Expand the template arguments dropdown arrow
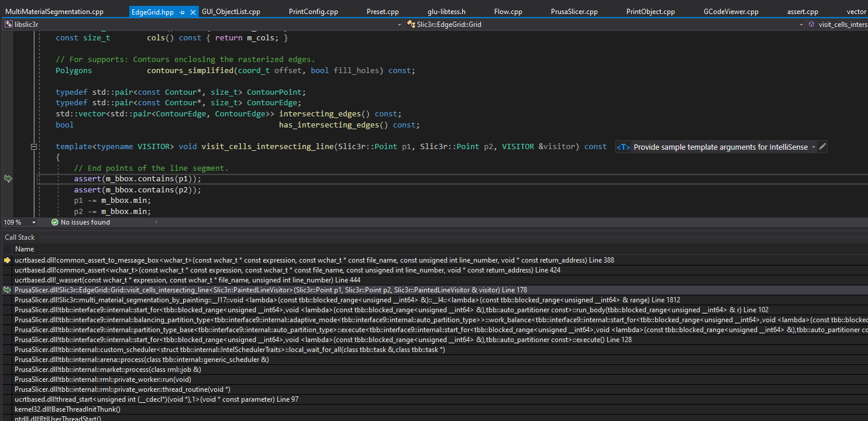This screenshot has height=421, width=868. click(x=814, y=147)
